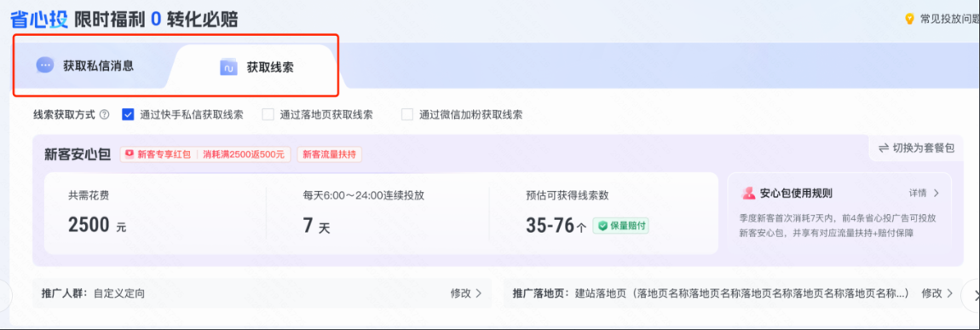Click the 新客流量扶持 tag
Viewport: 980px width, 330px height.
coord(330,153)
